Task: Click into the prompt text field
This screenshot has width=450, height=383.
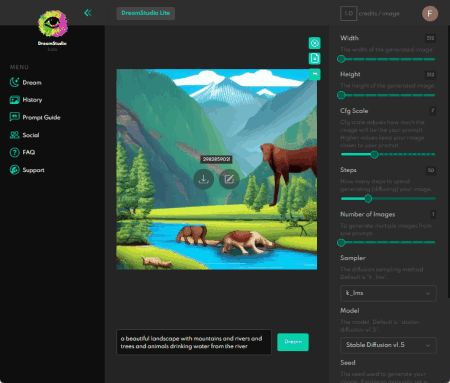Action: click(x=194, y=342)
